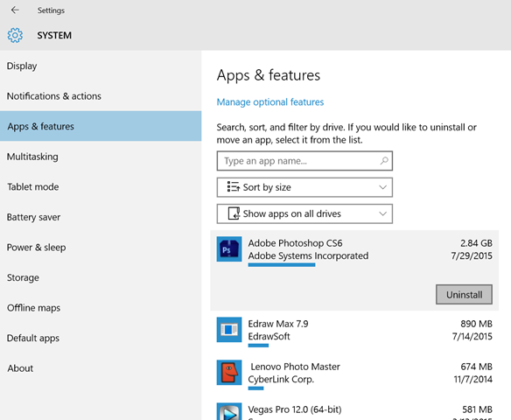
Task: Select the Edraw Max 7.9 app icon
Action: tap(229, 330)
